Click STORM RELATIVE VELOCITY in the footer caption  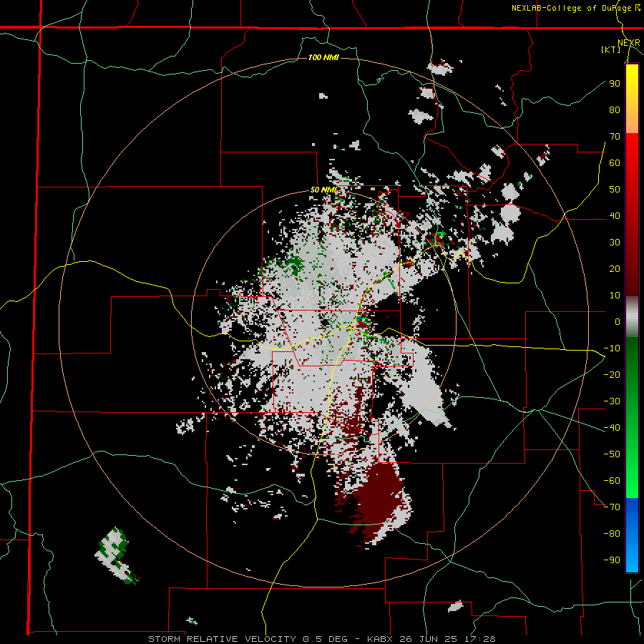222,639
